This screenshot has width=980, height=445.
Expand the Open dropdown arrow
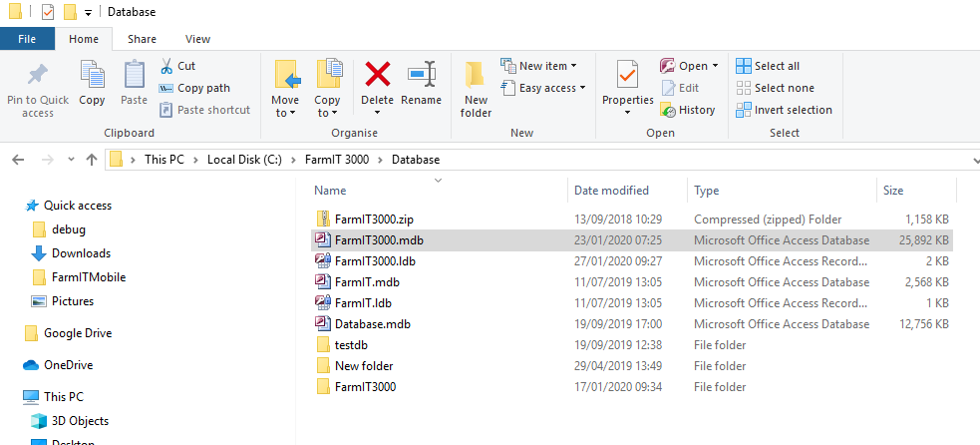tap(715, 66)
